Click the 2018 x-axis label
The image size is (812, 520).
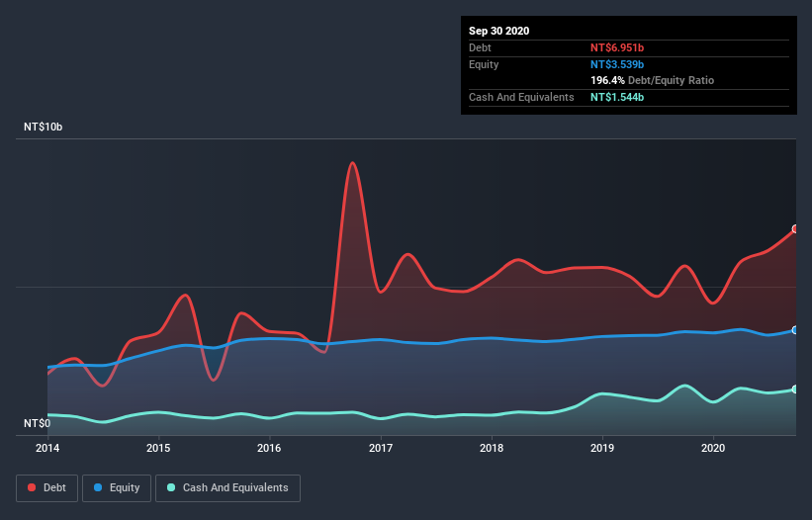492,448
